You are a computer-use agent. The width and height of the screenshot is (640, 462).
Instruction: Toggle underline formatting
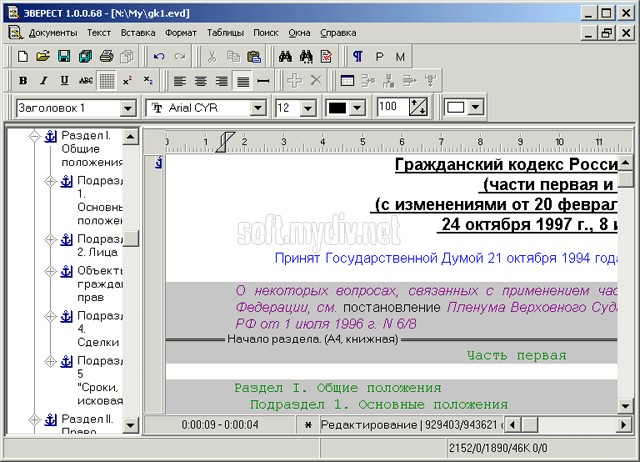64,80
